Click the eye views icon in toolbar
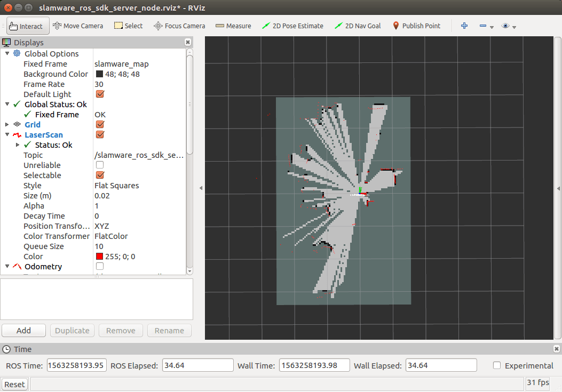This screenshot has width=562, height=392. point(505,26)
